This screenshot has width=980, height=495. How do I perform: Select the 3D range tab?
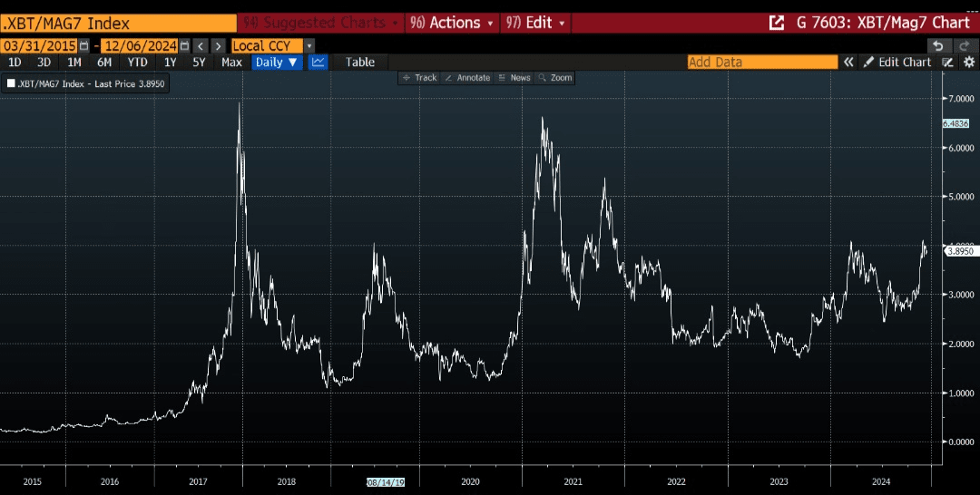[44, 62]
